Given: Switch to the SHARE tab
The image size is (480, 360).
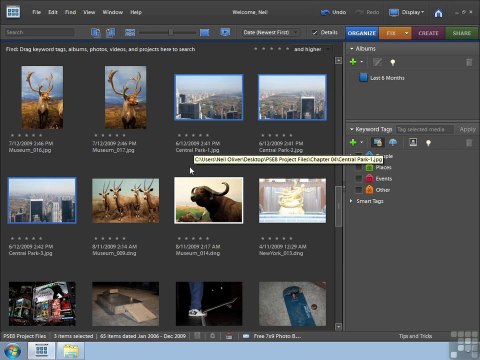Looking at the screenshot, I should (462, 33).
